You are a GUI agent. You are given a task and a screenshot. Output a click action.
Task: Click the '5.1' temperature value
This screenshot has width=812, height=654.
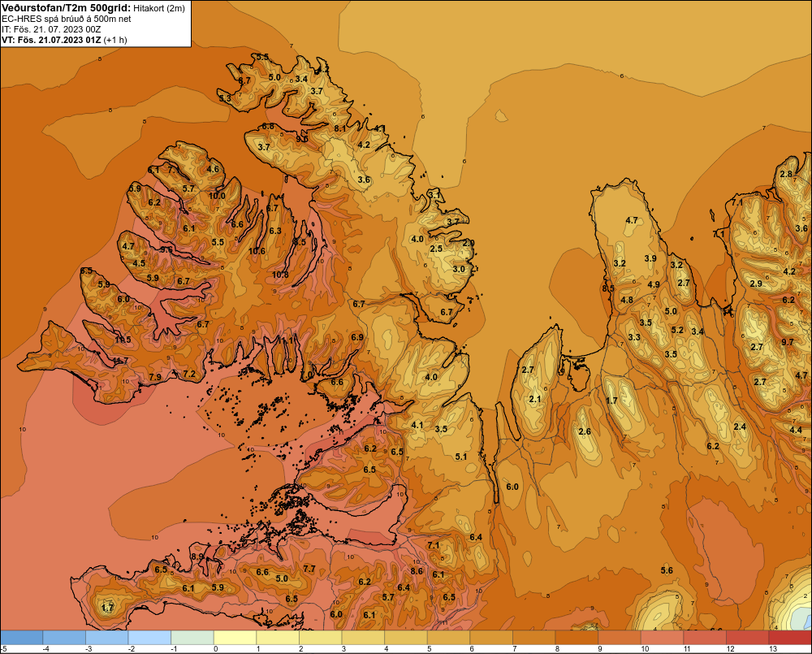click(x=461, y=457)
